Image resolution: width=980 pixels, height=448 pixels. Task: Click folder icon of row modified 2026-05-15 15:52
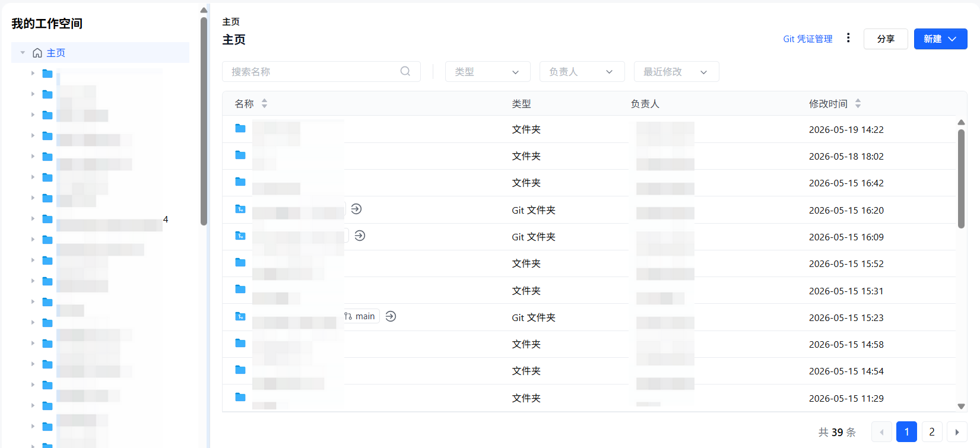(240, 262)
